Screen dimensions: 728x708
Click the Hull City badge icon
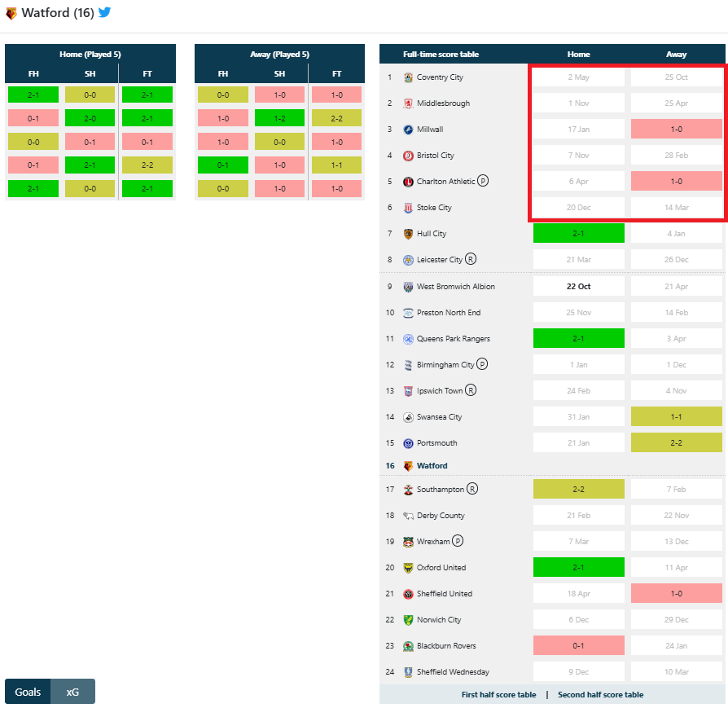click(x=408, y=234)
